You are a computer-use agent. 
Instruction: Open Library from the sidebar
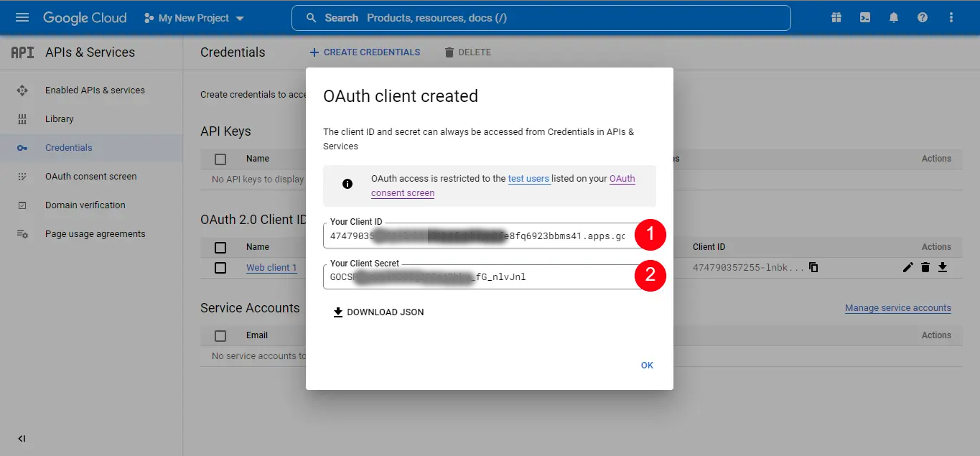tap(59, 118)
